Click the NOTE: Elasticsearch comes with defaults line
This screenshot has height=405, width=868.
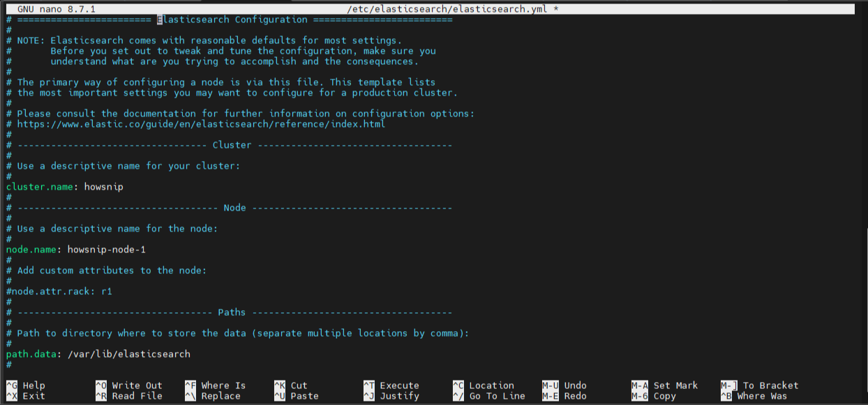204,40
